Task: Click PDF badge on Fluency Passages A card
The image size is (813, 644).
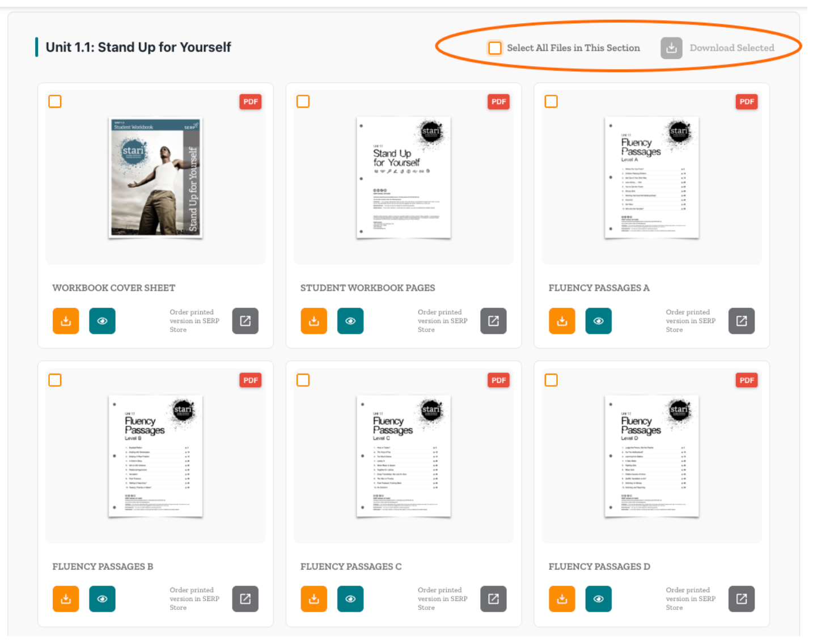Action: click(747, 101)
